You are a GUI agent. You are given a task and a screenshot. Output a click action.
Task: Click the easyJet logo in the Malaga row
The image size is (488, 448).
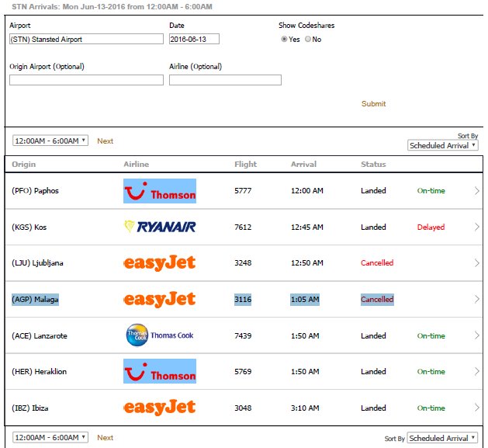(x=160, y=299)
